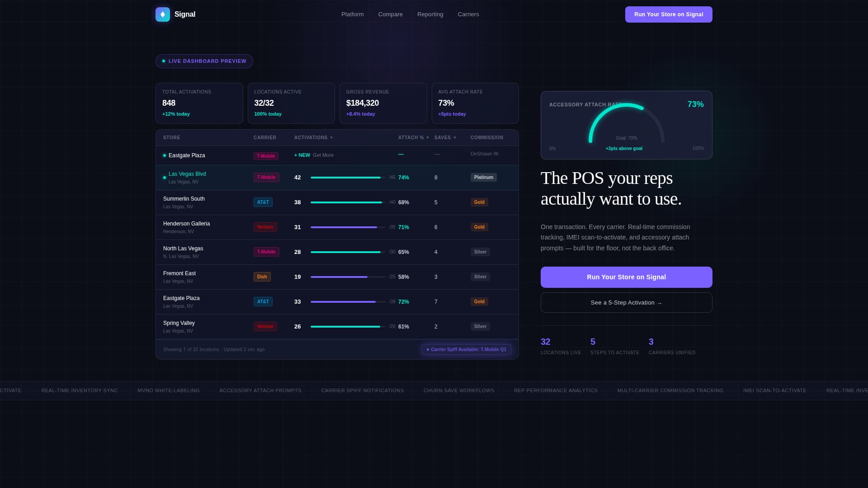The height and width of the screenshot is (488, 868).
Task: Click the 32 Locations Live stat
Action: pyautogui.click(x=561, y=346)
